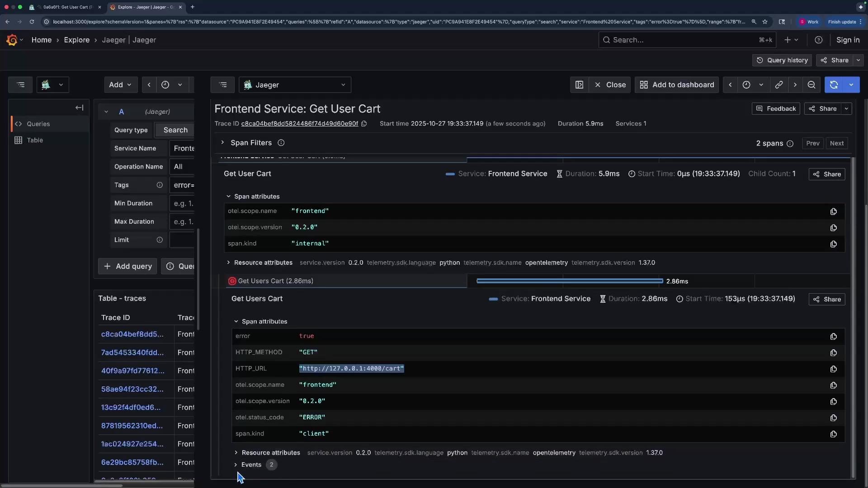The image size is (868, 488).
Task: Run query with the refresh icon button
Action: pos(834,84)
